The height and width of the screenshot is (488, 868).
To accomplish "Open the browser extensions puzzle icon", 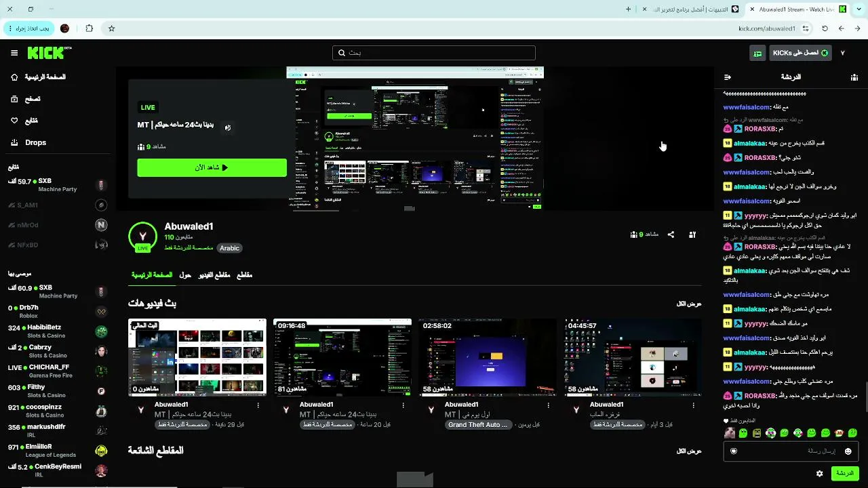I will click(90, 28).
